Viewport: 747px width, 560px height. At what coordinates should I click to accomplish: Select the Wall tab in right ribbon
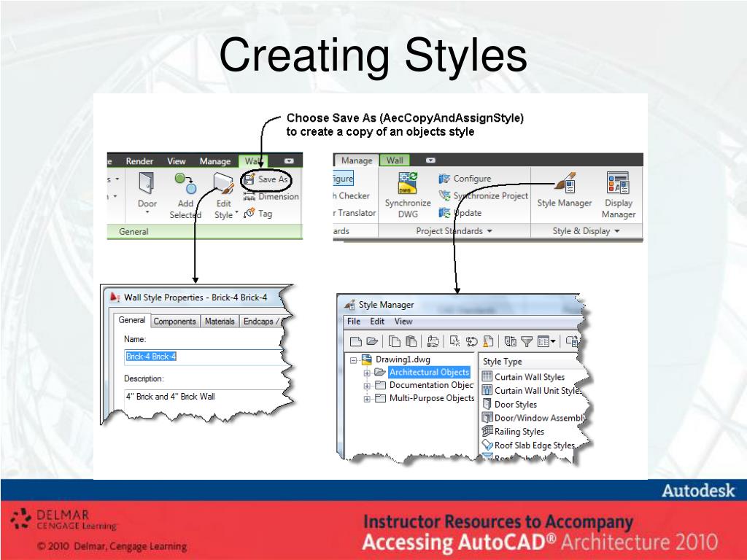coord(395,160)
